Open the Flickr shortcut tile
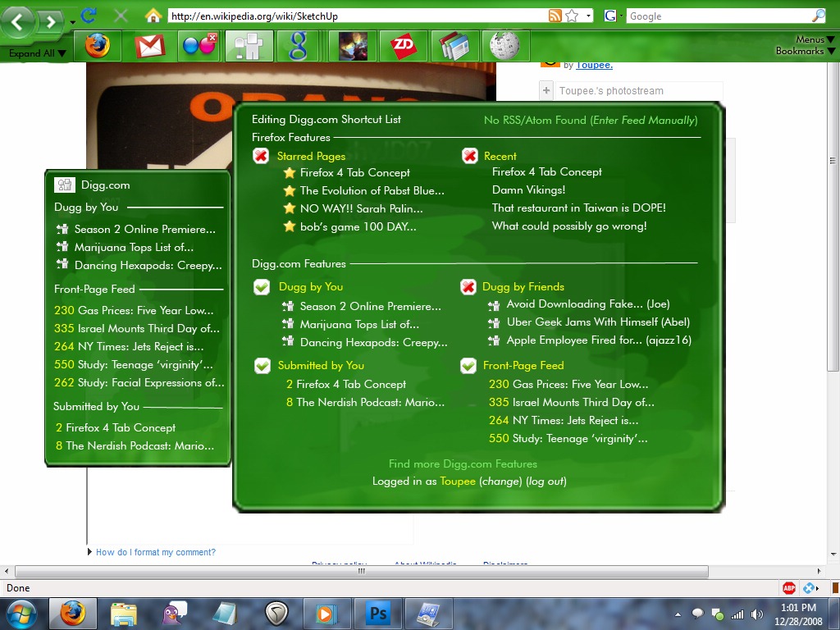The height and width of the screenshot is (630, 840). 199,46
